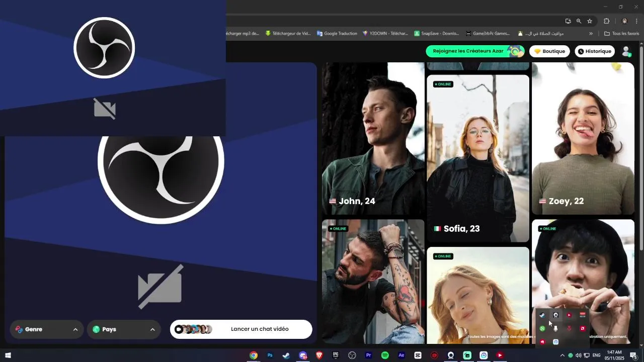Screen dimensions: 644x362
Task: Open the Téléchargeur de Vid... bookmark
Action: [288, 34]
